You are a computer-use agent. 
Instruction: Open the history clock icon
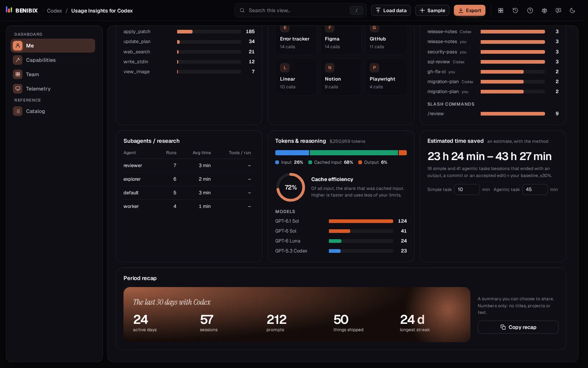(x=515, y=10)
